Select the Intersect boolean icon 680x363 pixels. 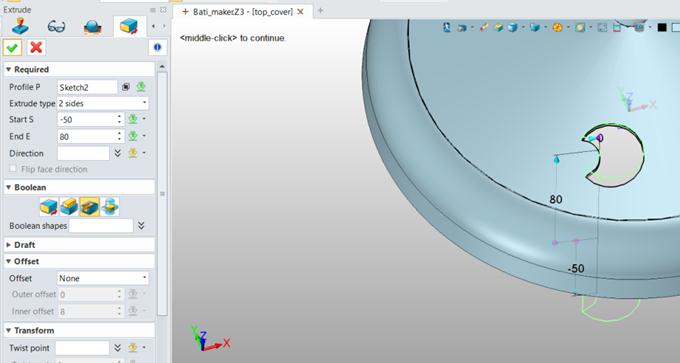pos(110,206)
